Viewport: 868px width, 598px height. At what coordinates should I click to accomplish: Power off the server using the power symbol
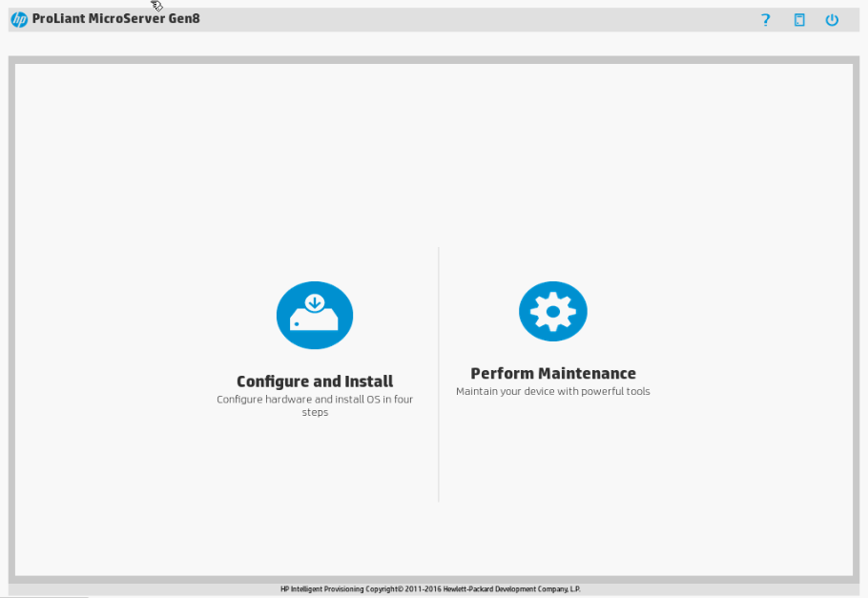tap(831, 19)
